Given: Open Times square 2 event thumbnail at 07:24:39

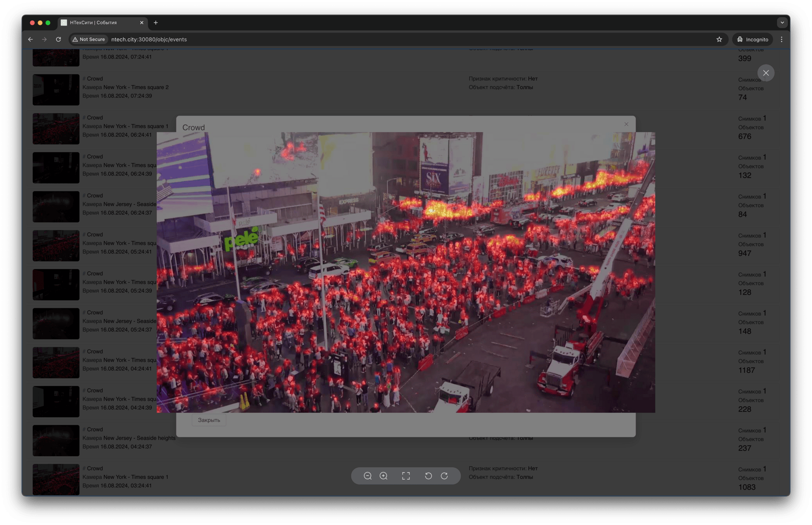Looking at the screenshot, I should [x=56, y=90].
